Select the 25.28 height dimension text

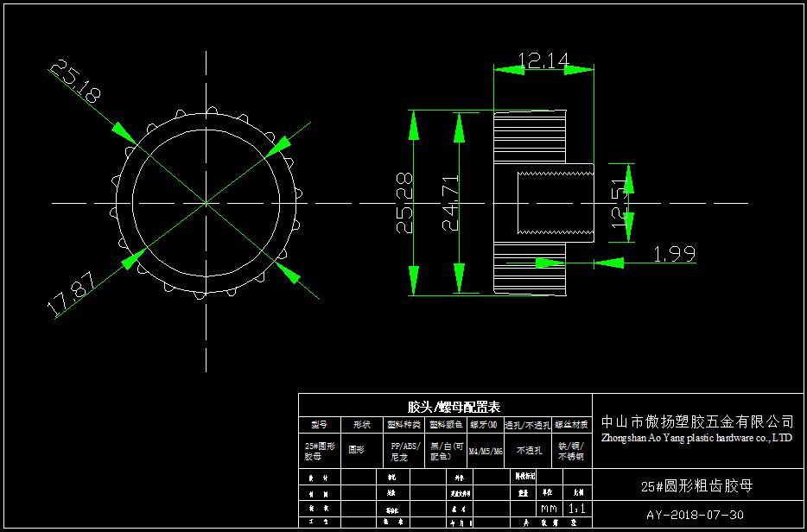[x=404, y=203]
